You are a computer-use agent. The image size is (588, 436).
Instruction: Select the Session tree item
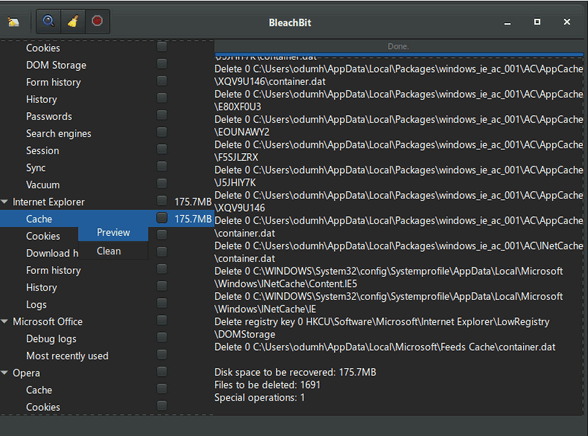pyautogui.click(x=42, y=151)
